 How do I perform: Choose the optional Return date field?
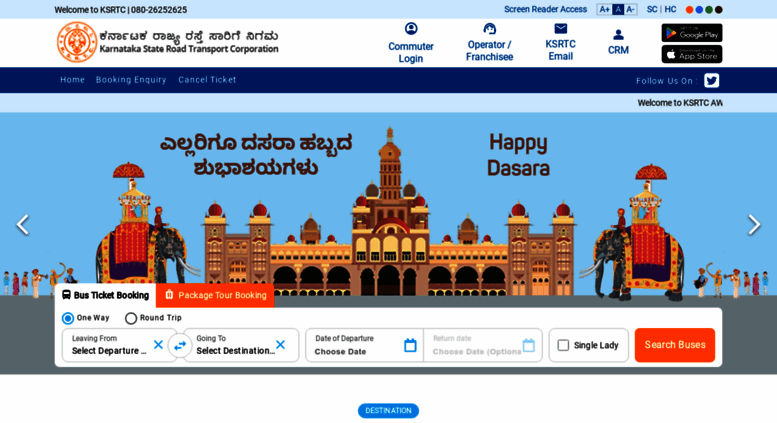coord(483,345)
